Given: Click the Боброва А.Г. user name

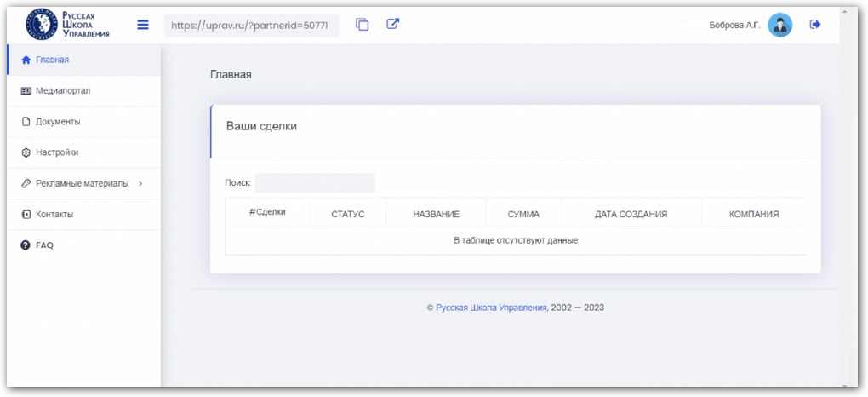Looking at the screenshot, I should (734, 26).
